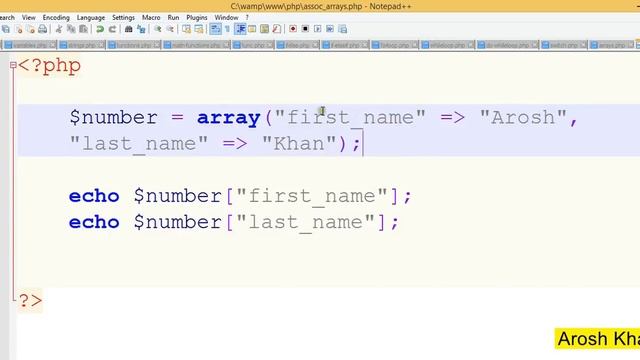Screen dimensions: 640x360
Task: Click the Paste toolbar icon
Action: pos(83,29)
